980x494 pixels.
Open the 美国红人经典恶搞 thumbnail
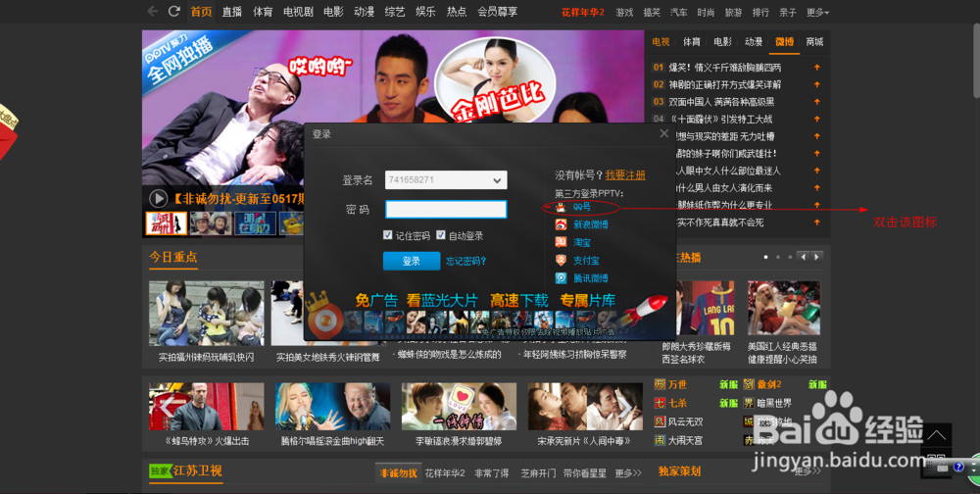[784, 308]
